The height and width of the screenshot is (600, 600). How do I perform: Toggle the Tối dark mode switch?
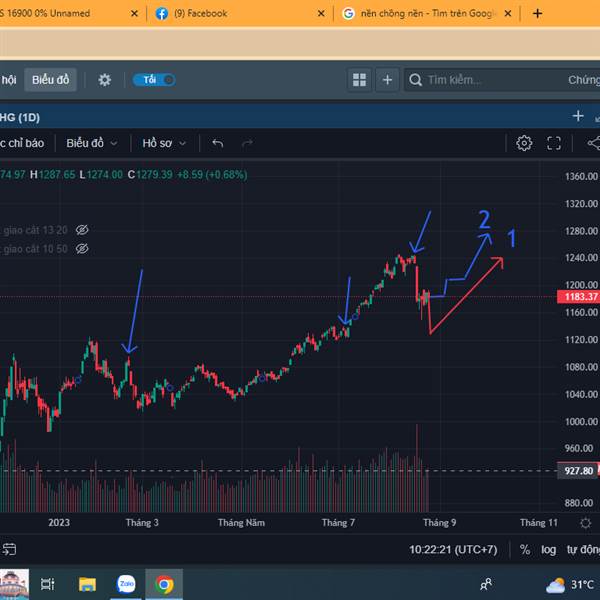pos(154,80)
